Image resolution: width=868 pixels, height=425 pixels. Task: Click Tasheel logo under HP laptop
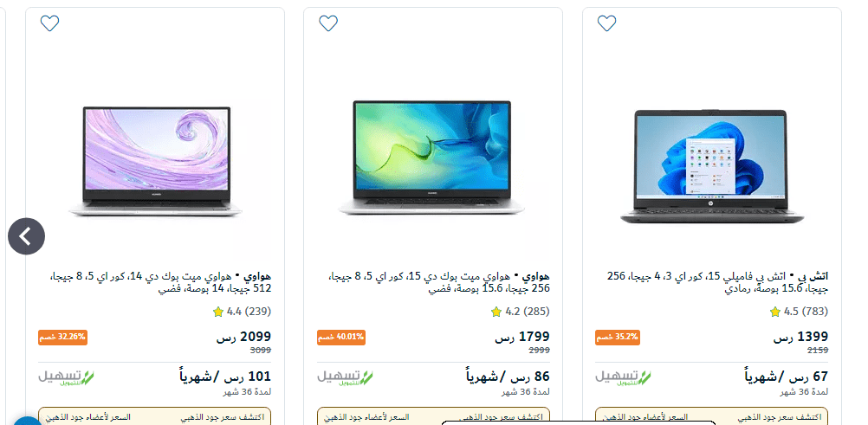point(624,377)
